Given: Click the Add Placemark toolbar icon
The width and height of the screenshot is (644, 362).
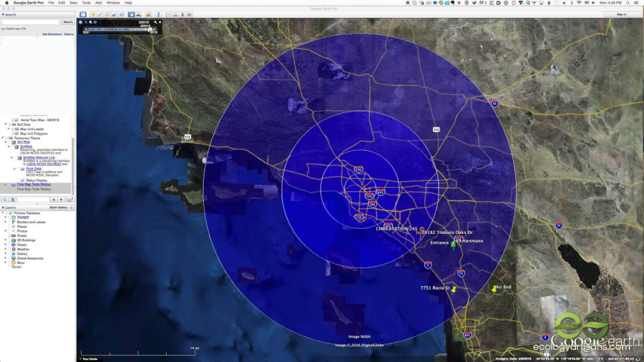Looking at the screenshot, I should click(93, 14).
